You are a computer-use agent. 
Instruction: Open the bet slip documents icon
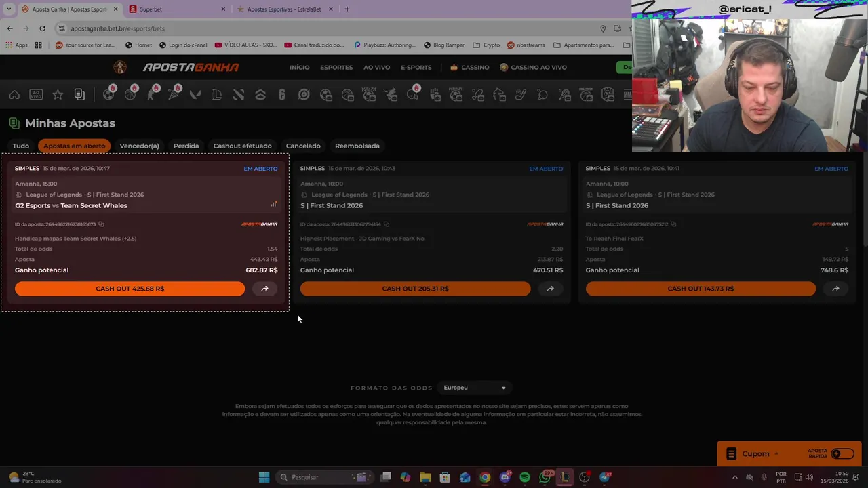(79, 95)
